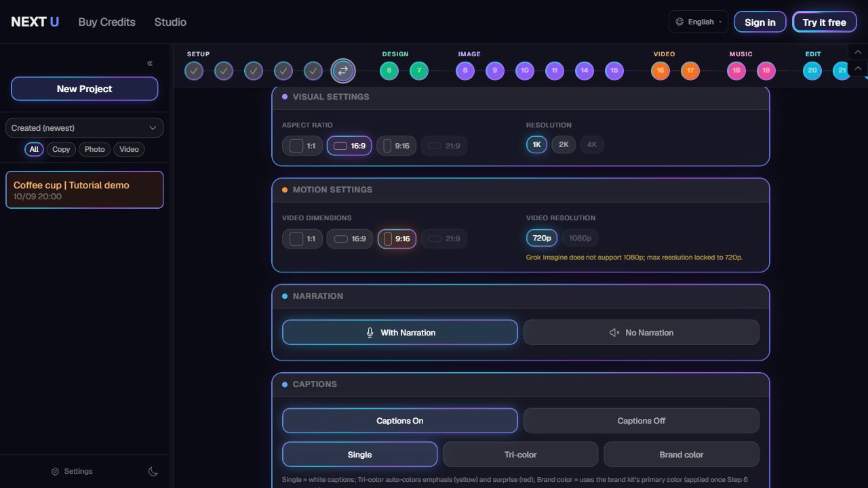
Task: Filter projects by Copy
Action: [61, 149]
